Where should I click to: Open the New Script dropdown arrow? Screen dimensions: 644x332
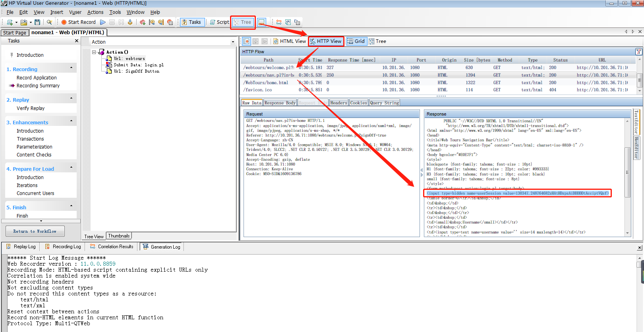tap(16, 23)
